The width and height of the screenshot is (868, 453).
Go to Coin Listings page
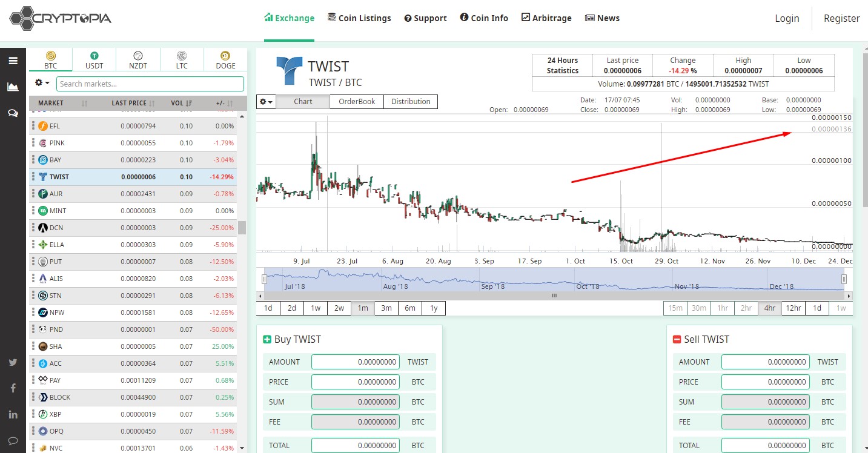click(359, 18)
